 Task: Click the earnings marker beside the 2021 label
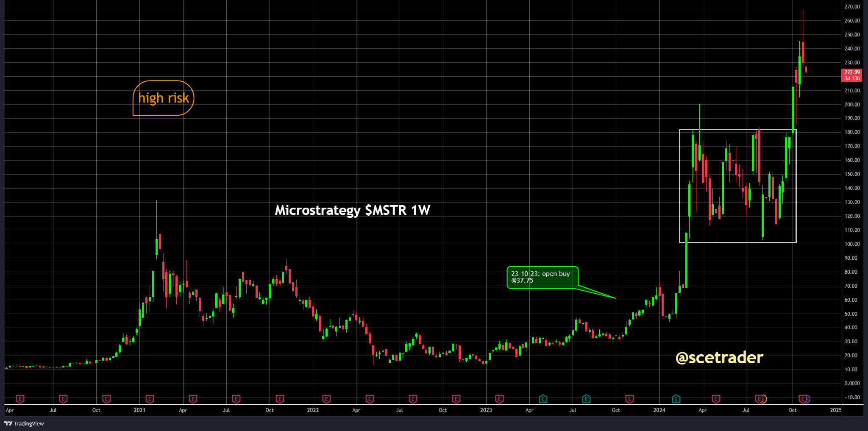coord(150,399)
